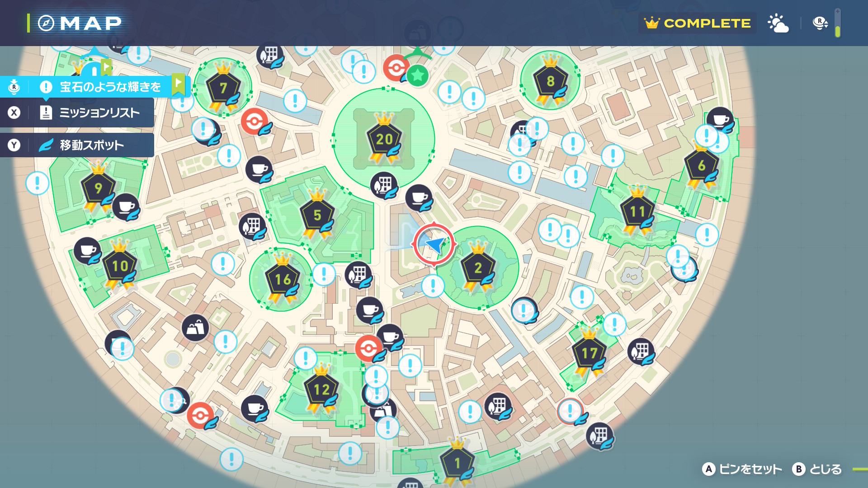Viewport: 868px width, 488px height.
Task: Adjust the map zoom level slider
Action: coord(837,23)
